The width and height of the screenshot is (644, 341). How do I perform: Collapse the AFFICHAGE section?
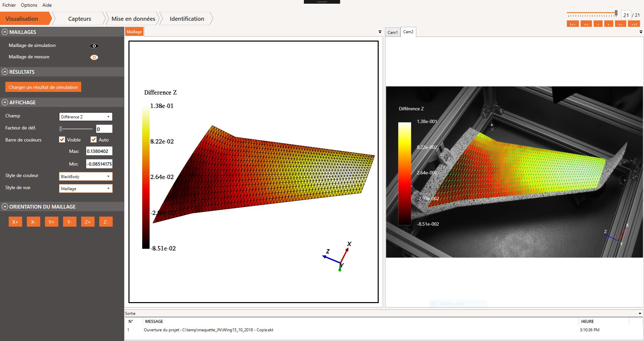click(5, 102)
